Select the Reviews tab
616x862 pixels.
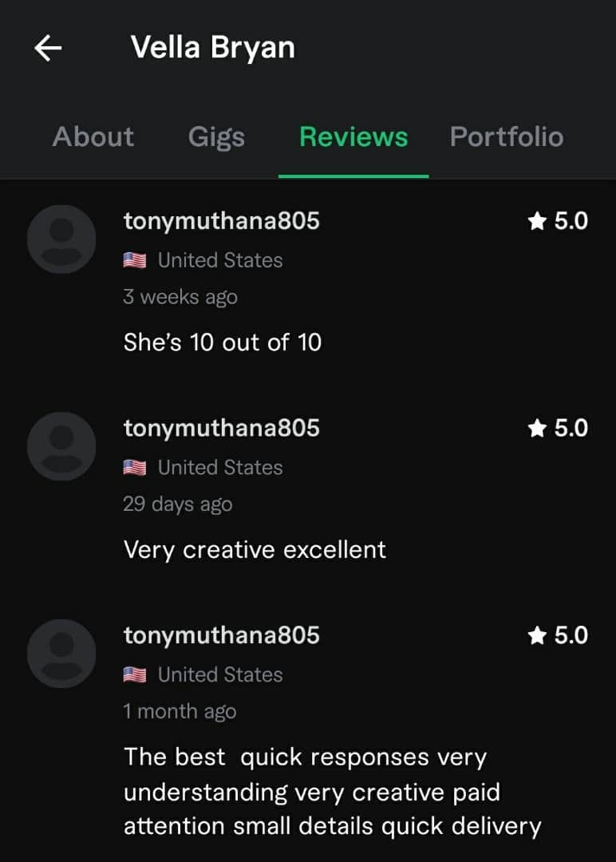click(x=353, y=136)
